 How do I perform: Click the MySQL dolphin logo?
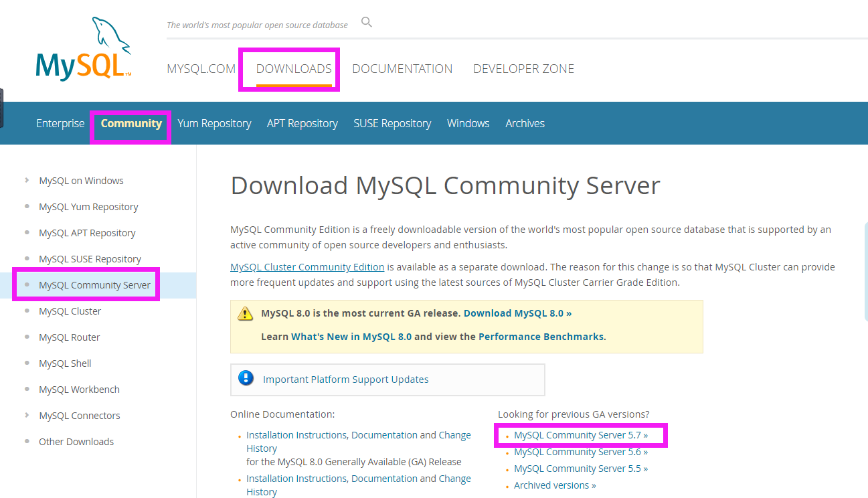(x=84, y=49)
